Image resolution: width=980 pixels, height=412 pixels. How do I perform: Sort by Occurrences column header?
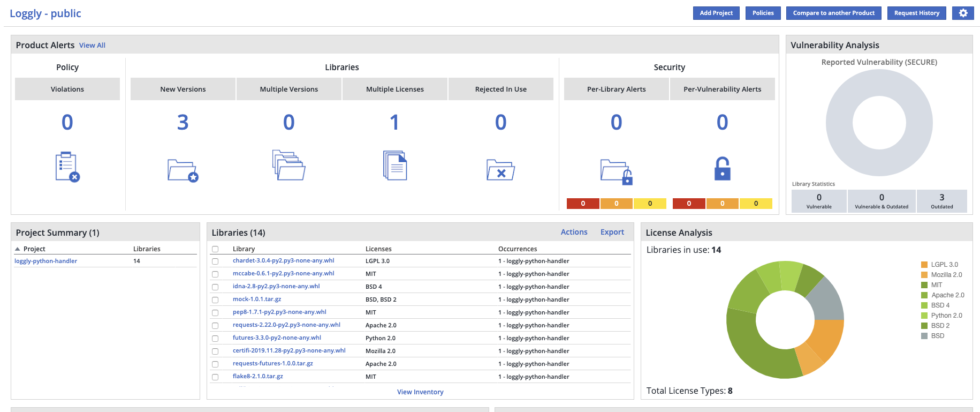point(518,249)
